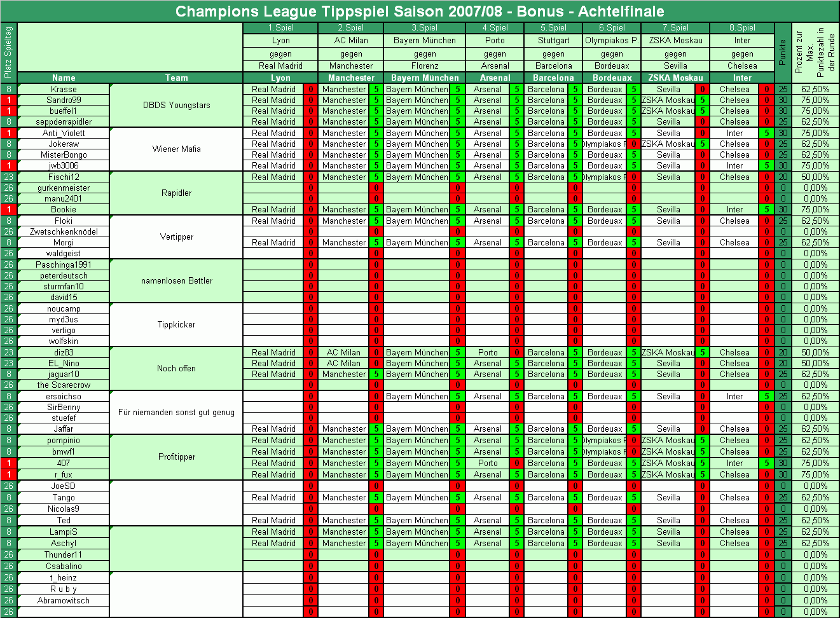
Task: Select the 3.Spiel column header
Action: coord(425,27)
